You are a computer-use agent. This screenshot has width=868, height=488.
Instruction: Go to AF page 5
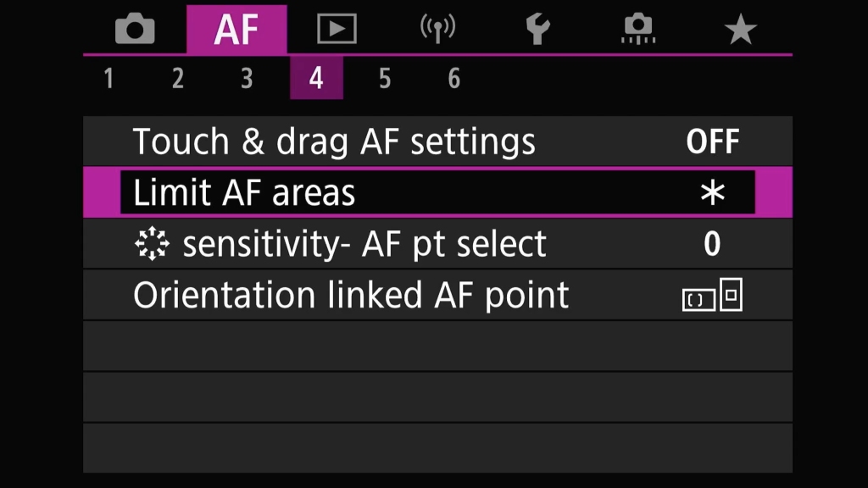(385, 78)
